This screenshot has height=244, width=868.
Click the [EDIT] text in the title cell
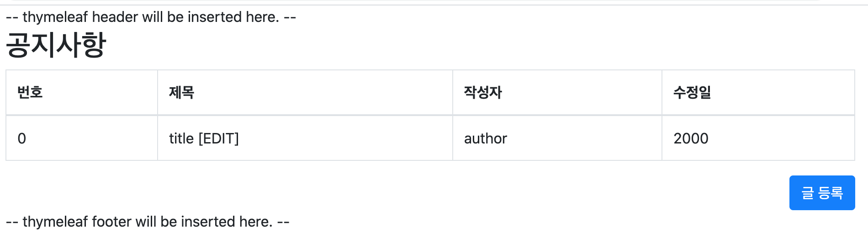[219, 138]
